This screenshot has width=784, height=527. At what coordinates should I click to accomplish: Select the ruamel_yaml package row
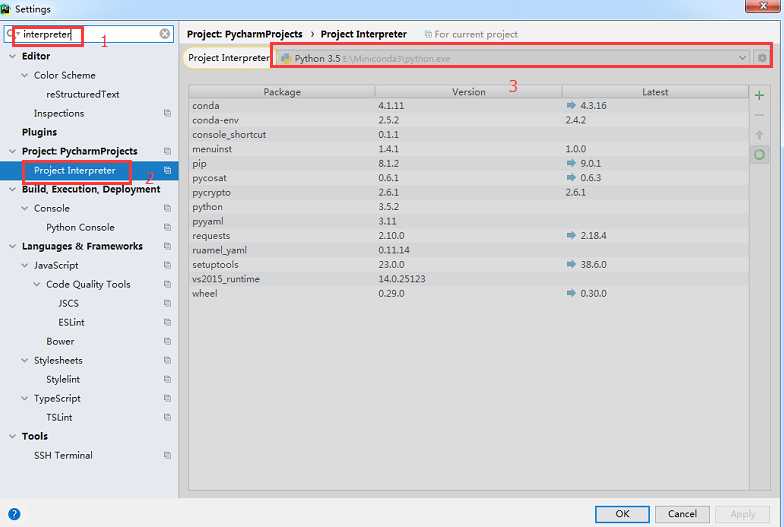[x=468, y=250]
